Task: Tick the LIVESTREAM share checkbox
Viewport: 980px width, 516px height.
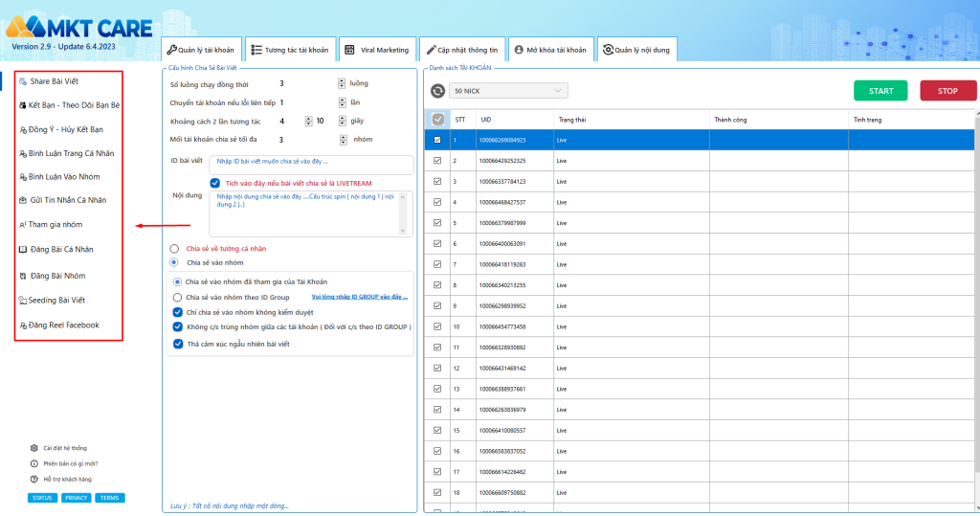Action: (x=215, y=183)
